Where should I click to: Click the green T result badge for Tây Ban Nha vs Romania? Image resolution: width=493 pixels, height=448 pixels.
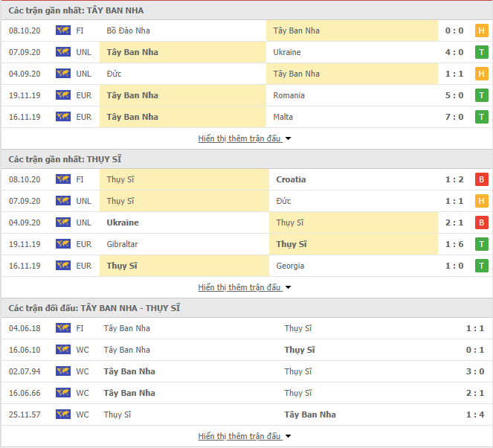pos(481,95)
